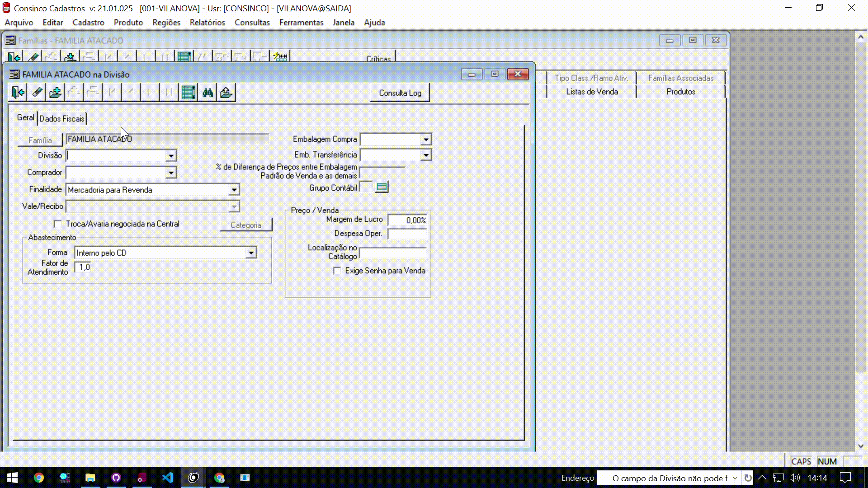The height and width of the screenshot is (488, 868).
Task: Click the add record tray icon
Action: 56,93
